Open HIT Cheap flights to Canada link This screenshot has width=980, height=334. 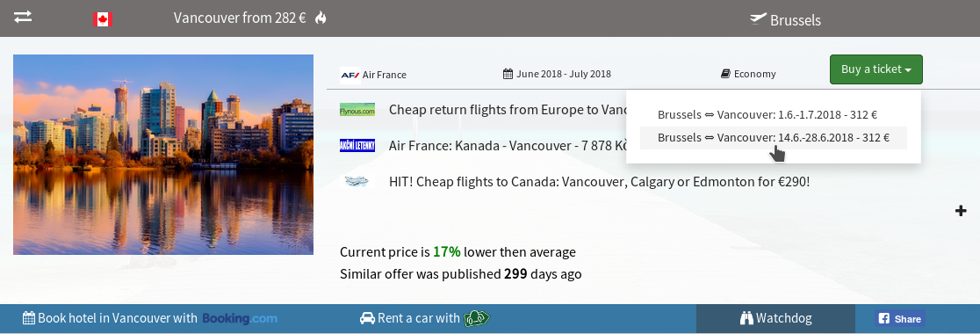point(600,182)
